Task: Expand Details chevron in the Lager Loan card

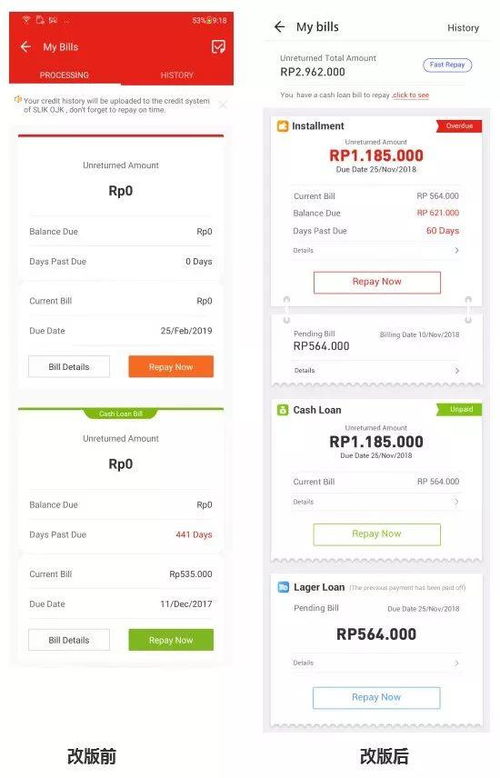Action: coord(457,662)
